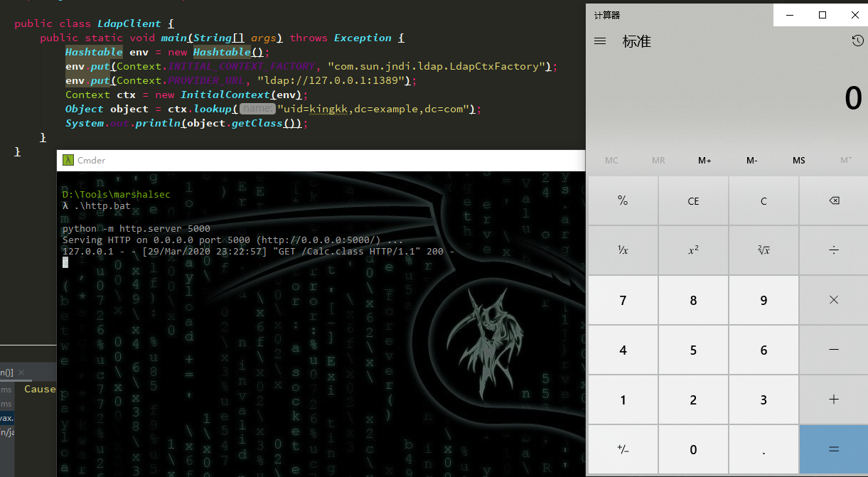868x477 pixels.
Task: Click the MC memory clear button
Action: point(611,160)
